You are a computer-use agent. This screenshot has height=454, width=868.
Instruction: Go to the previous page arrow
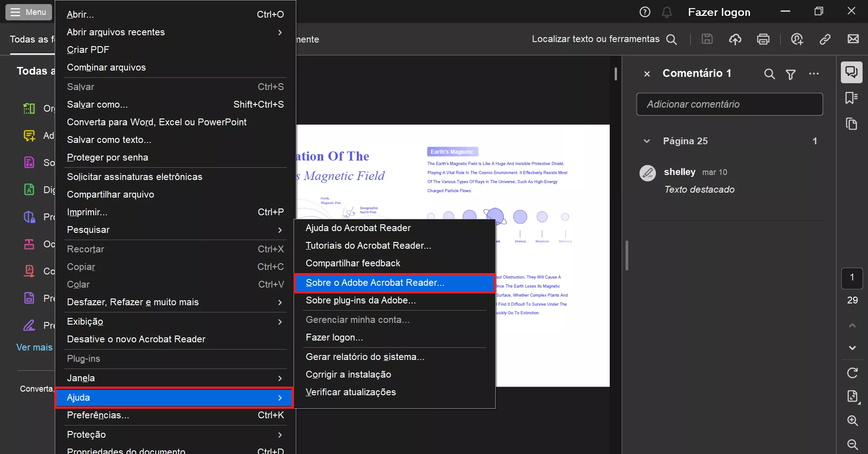(852, 325)
